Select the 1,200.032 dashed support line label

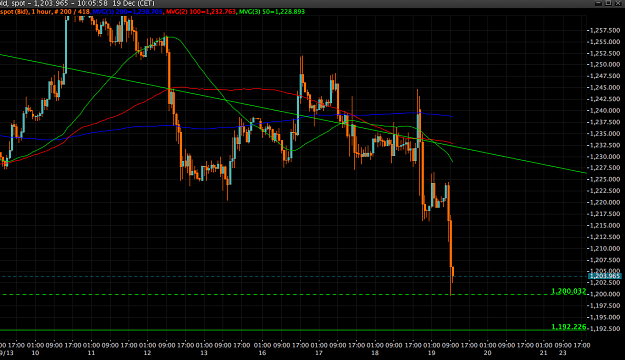[568, 291]
